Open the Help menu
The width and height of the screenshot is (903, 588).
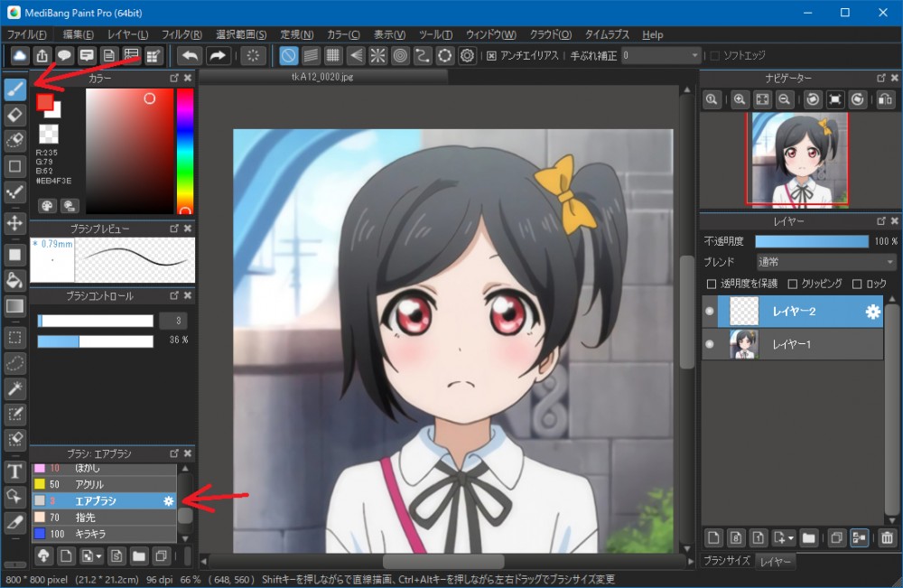(653, 34)
